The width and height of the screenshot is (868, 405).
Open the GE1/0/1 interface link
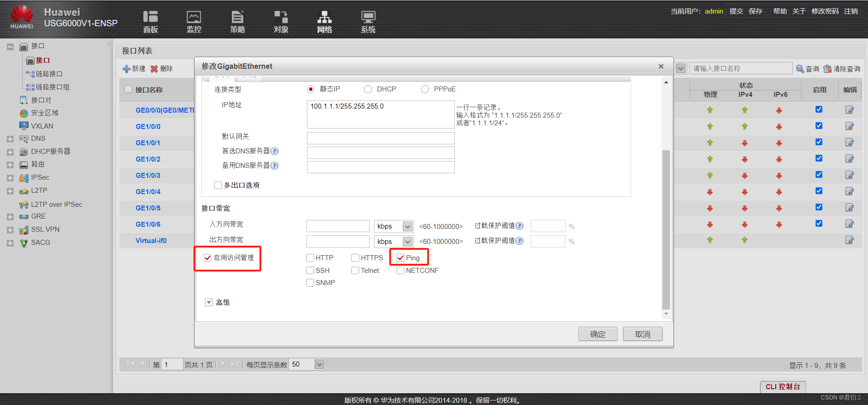tap(148, 143)
